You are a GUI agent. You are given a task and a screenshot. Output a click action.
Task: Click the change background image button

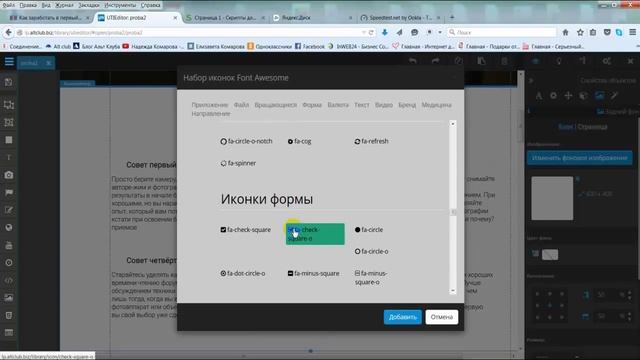tap(580, 158)
